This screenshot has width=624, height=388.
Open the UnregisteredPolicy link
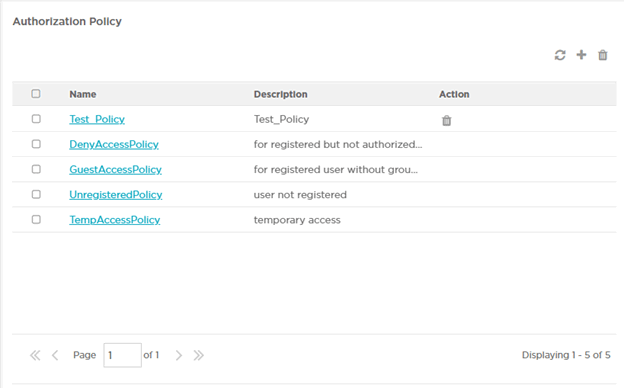click(116, 195)
